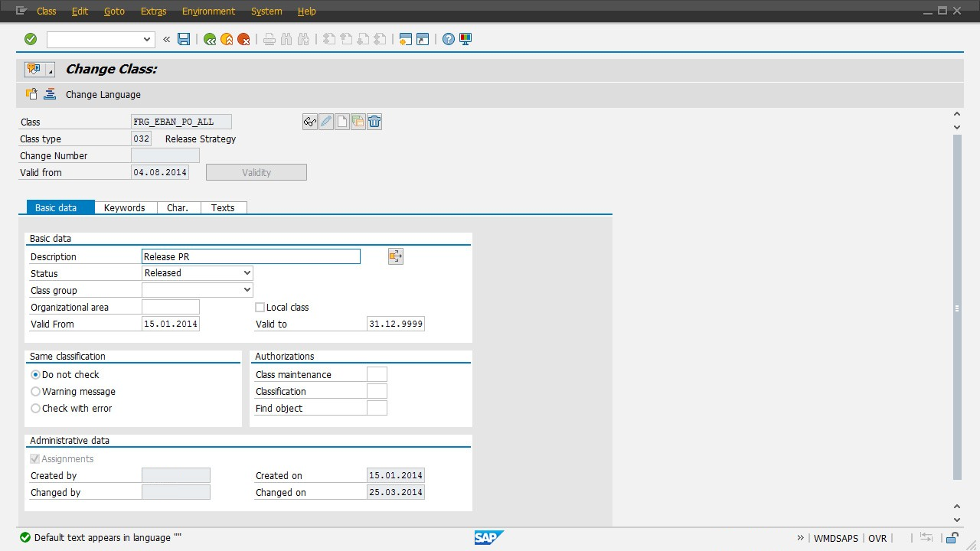Click the Delete class trash icon

[374, 122]
